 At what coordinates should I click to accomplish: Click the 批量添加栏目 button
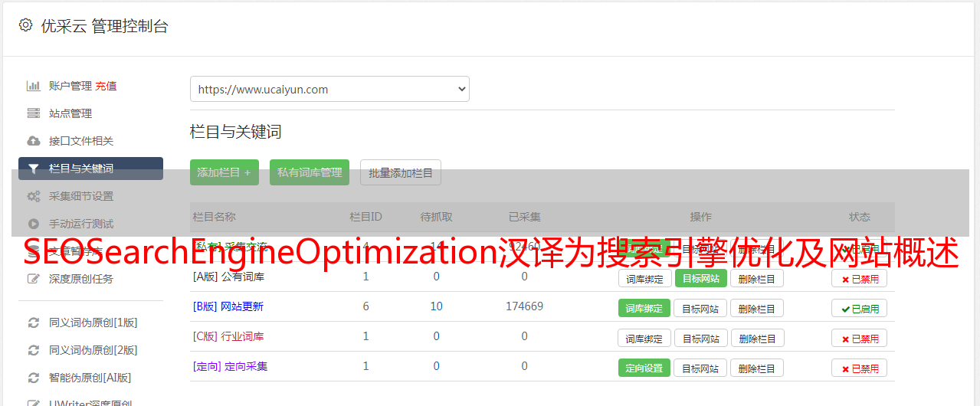click(401, 172)
